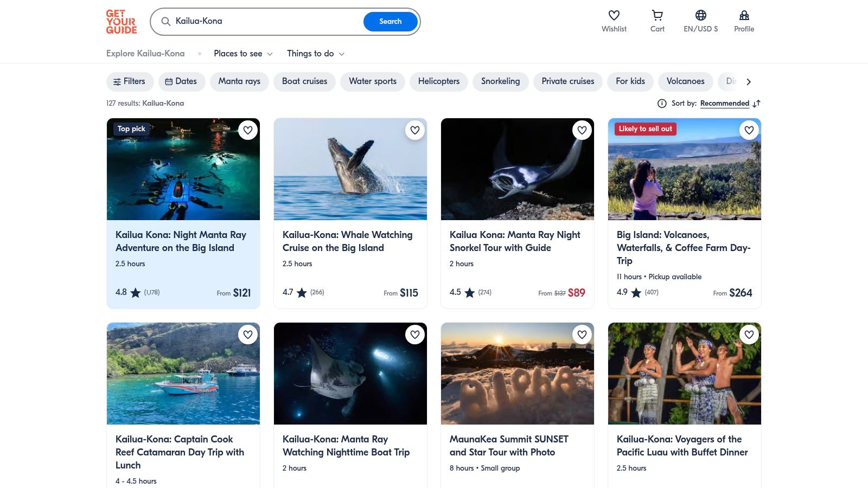Image resolution: width=868 pixels, height=488 pixels.
Task: Click the GetYourGuide logo
Action: point(122,21)
